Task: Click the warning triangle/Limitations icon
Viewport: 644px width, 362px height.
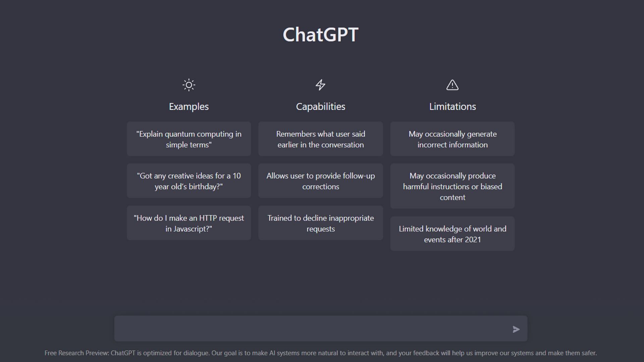Action: [452, 85]
